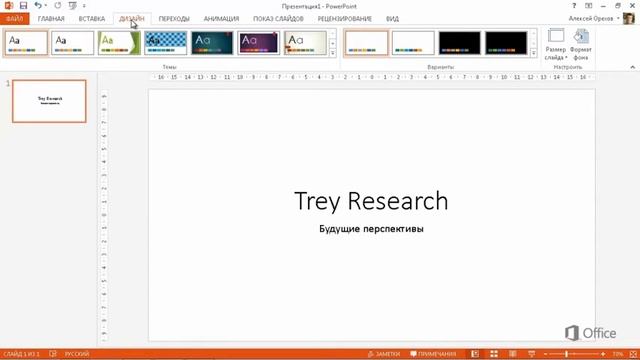Click the spell check status bar icon
The height and width of the screenshot is (360, 640).
53,354
